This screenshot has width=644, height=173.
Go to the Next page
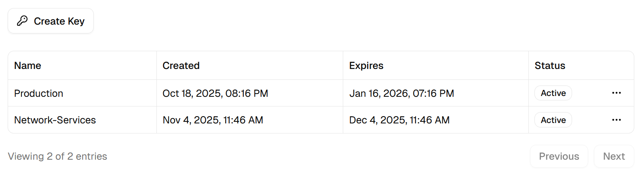tap(614, 156)
